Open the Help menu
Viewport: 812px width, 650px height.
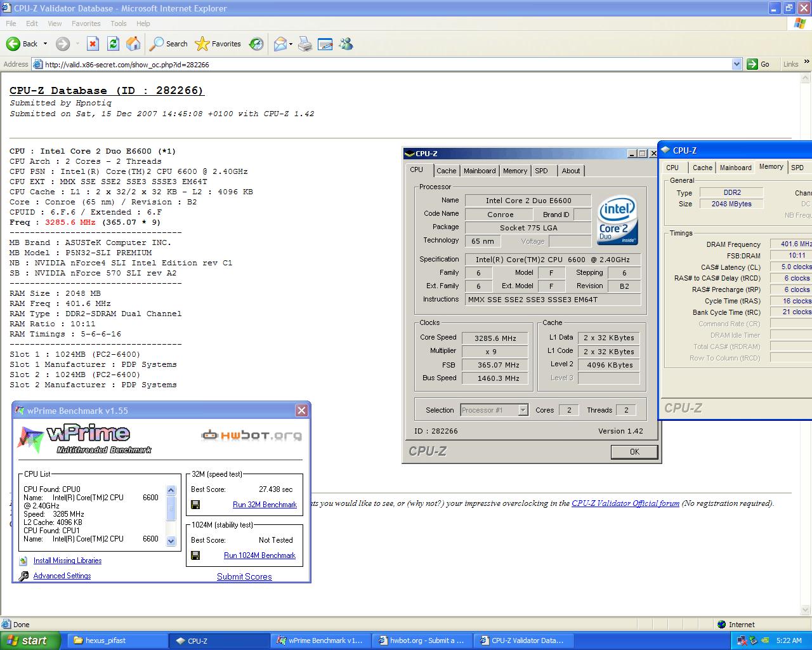tap(143, 23)
